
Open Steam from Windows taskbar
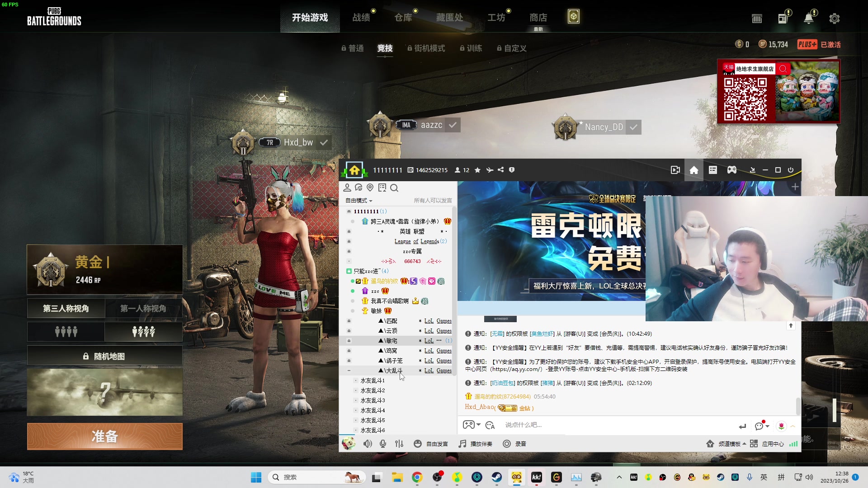point(497,477)
